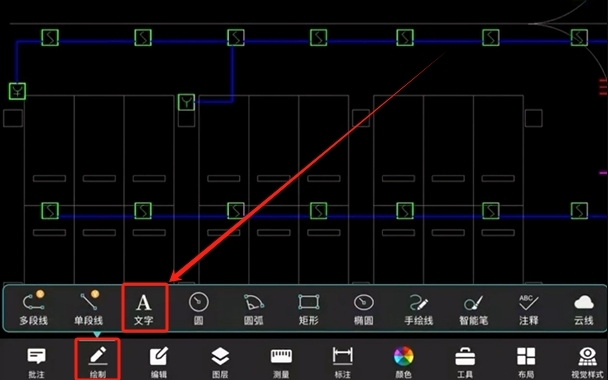Image resolution: width=608 pixels, height=380 pixels.
Task: Select the 单段线 single line tool
Action: (x=89, y=308)
